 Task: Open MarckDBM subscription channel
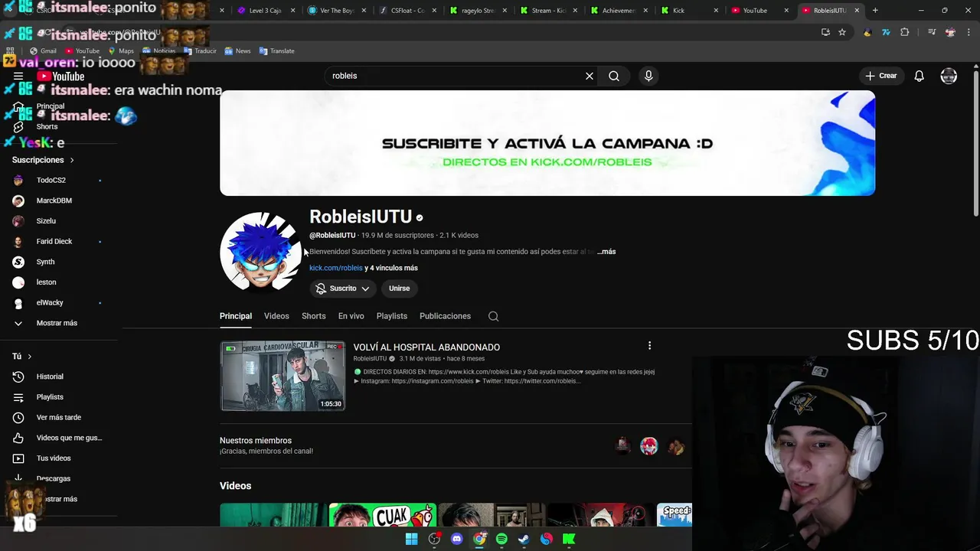(54, 201)
